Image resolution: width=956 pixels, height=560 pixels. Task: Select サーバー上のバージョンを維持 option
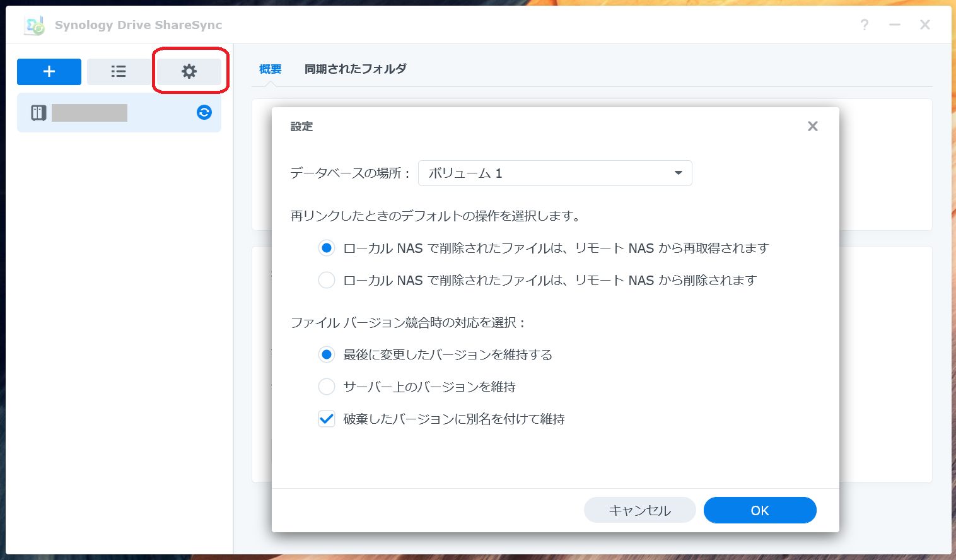coord(326,386)
